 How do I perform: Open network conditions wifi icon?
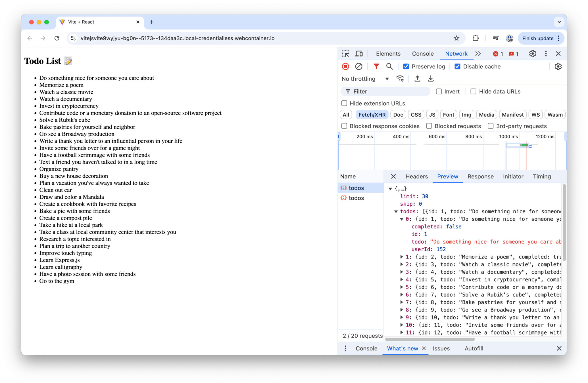click(x=400, y=79)
